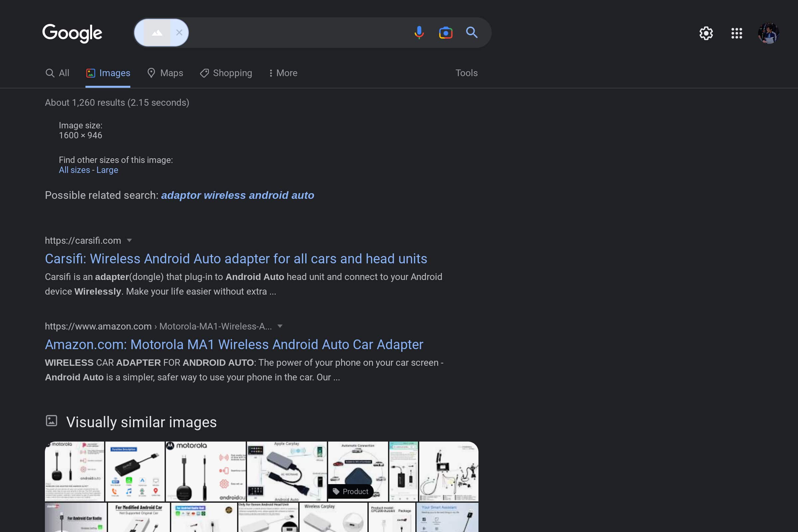Open Google Lens camera search
Viewport: 798px width, 532px height.
(446, 33)
